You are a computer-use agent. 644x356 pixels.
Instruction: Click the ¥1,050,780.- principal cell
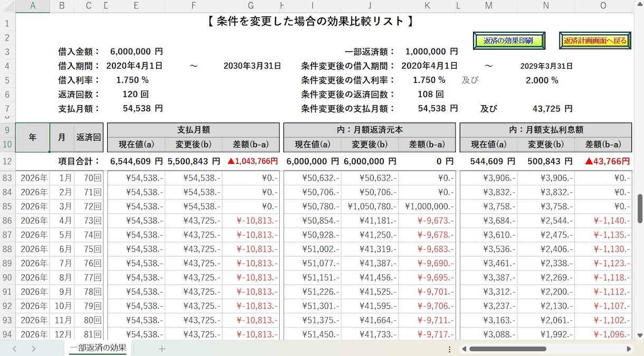370,206
